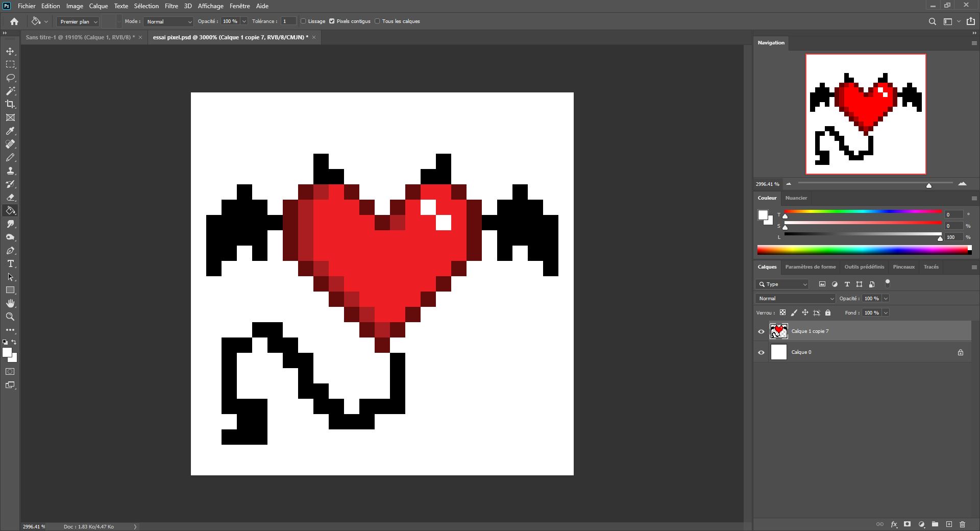Viewport: 980px width, 531px height.
Task: Select the Crop tool
Action: 10,104
